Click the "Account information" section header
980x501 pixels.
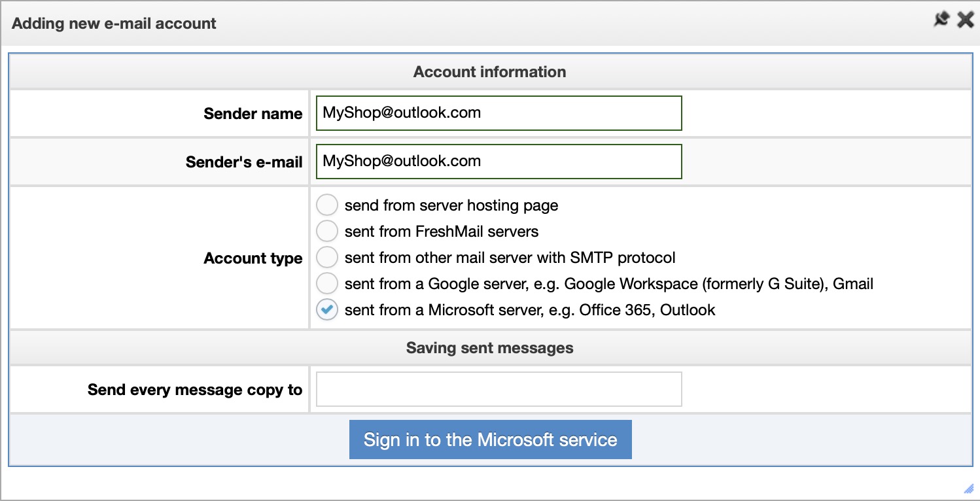(x=490, y=71)
